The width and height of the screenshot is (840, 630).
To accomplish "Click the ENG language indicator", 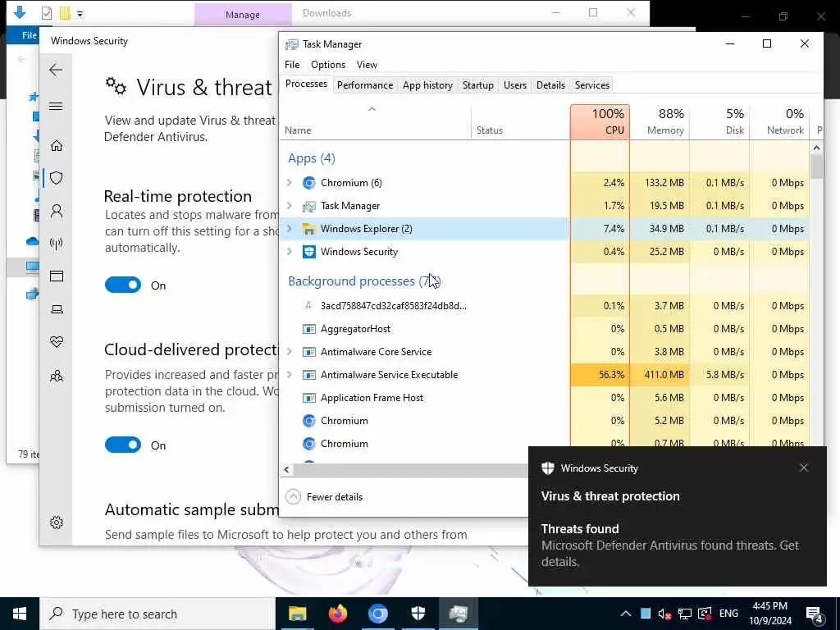I will click(x=728, y=614).
